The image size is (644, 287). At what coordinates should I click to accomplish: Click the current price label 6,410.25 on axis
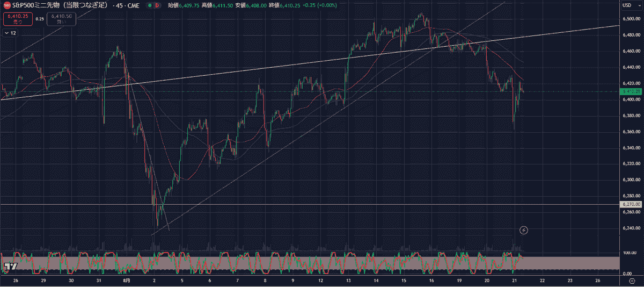631,91
